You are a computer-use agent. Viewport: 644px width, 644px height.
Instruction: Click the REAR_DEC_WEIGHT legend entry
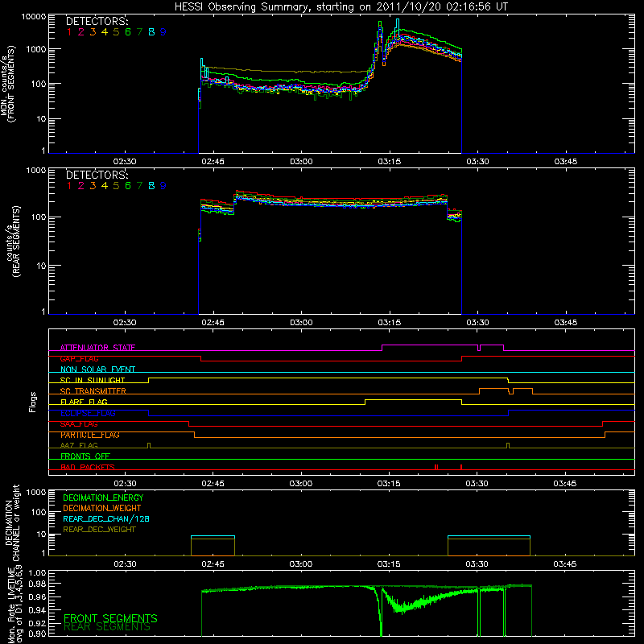[99, 530]
